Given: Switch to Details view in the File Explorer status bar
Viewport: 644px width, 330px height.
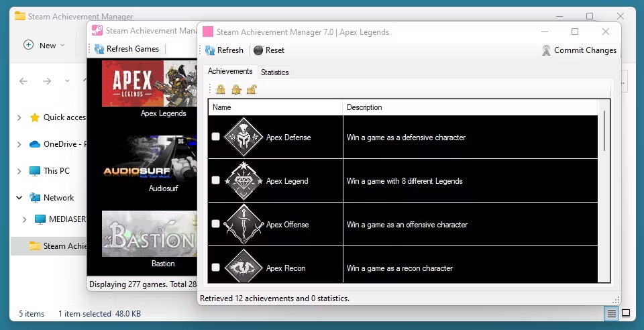Looking at the screenshot, I should [612, 314].
